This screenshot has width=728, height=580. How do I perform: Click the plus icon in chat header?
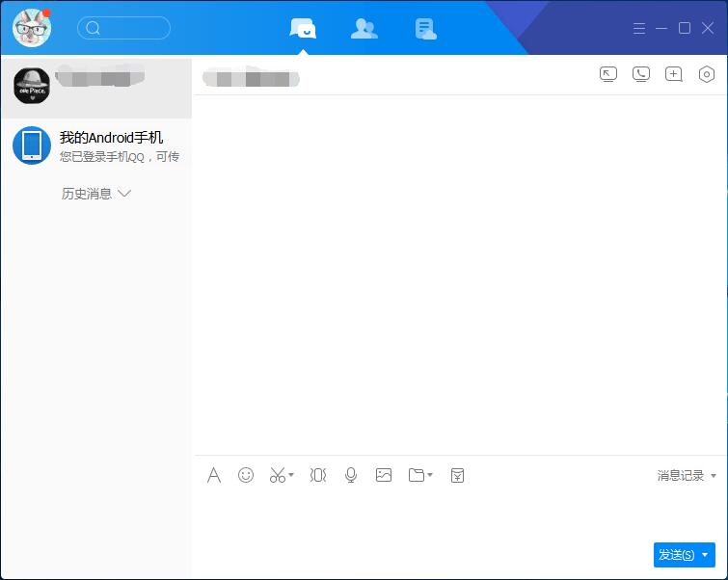coord(673,74)
